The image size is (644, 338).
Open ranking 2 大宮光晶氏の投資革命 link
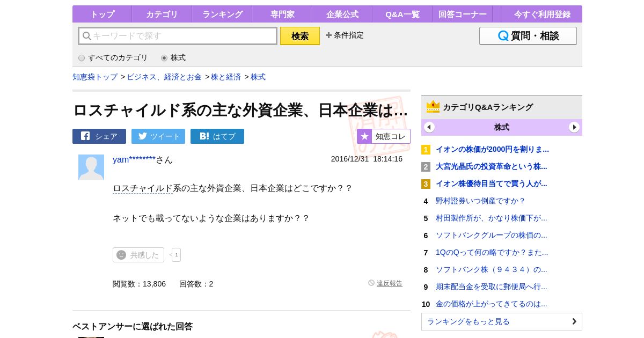point(492,166)
